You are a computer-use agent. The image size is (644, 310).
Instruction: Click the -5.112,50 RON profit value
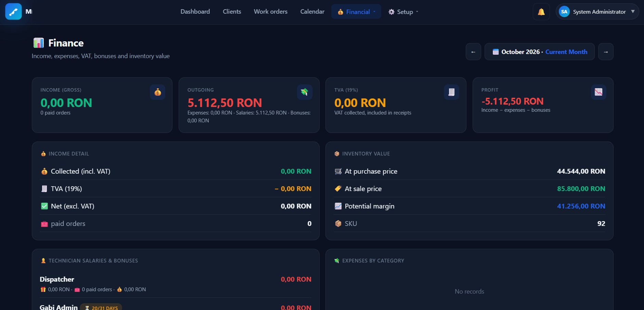pos(512,101)
